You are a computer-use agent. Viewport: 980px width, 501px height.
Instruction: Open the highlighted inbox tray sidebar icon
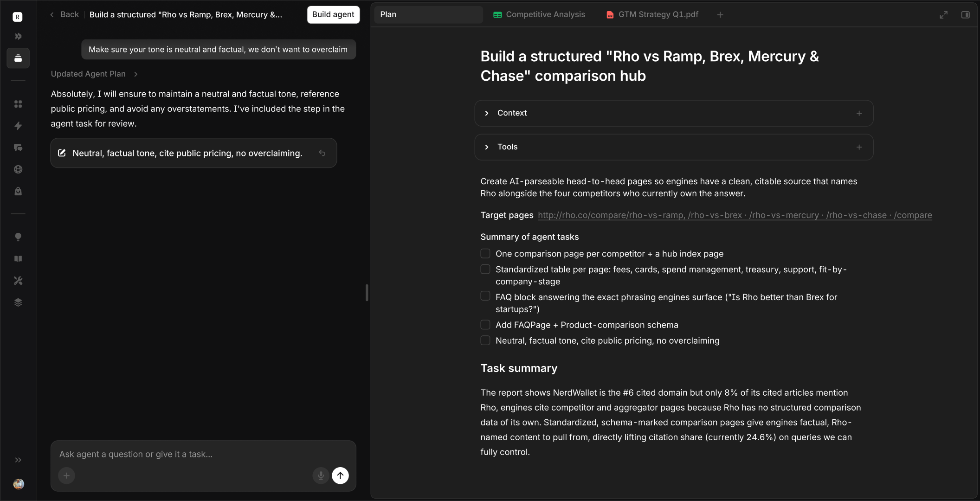click(x=18, y=58)
